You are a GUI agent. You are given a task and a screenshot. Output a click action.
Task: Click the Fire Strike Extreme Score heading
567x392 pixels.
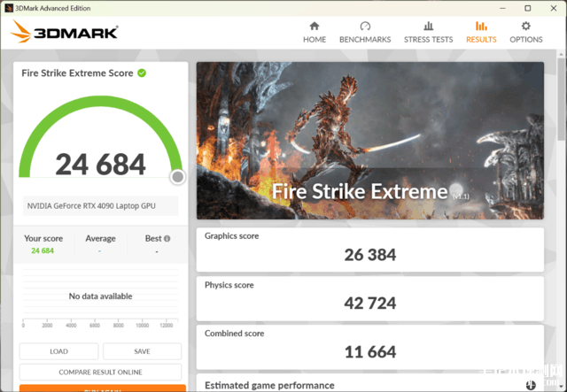click(x=77, y=73)
